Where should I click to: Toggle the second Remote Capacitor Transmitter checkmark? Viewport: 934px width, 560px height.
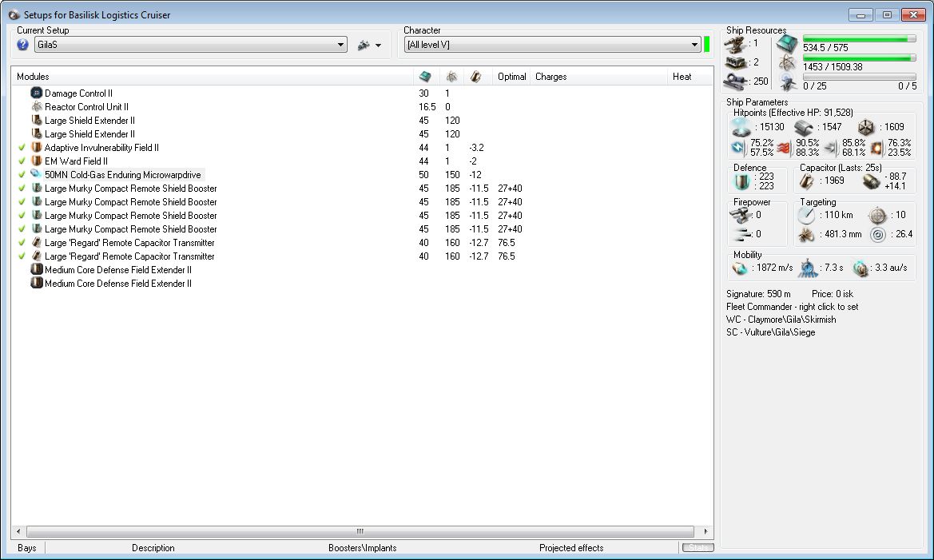tap(22, 256)
